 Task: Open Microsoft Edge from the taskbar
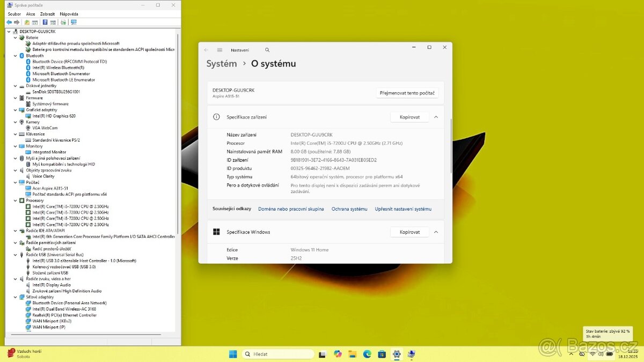pos(367,354)
